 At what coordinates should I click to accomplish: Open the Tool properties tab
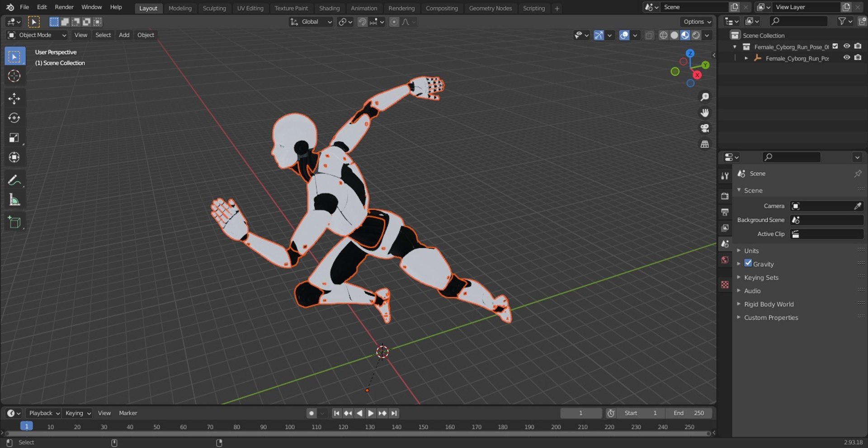[725, 176]
